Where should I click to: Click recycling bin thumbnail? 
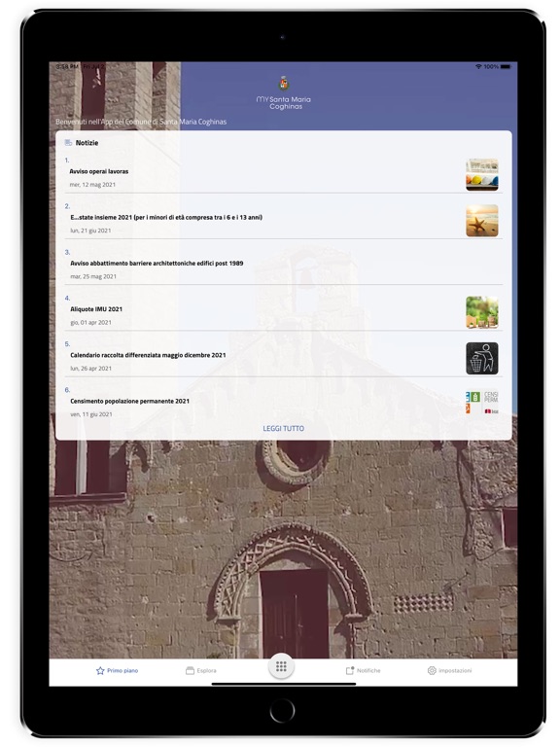coord(482,358)
